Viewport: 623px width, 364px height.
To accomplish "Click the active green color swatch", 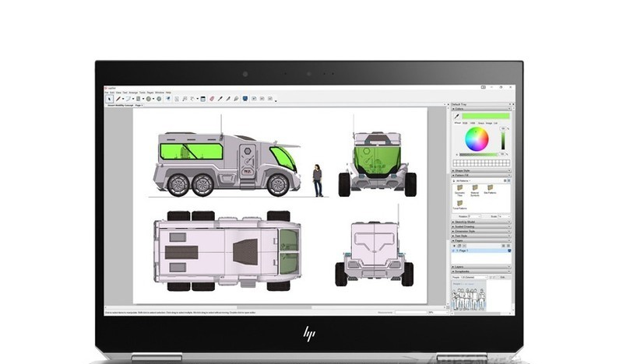I will (485, 116).
